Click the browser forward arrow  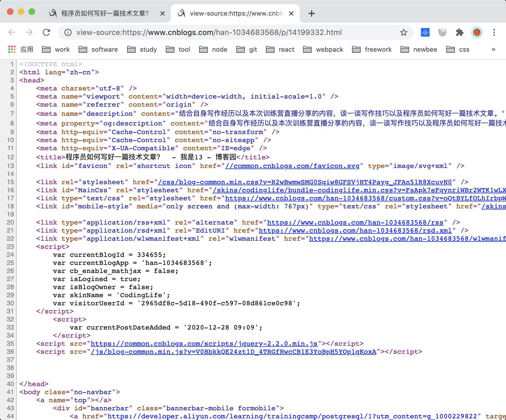29,32
